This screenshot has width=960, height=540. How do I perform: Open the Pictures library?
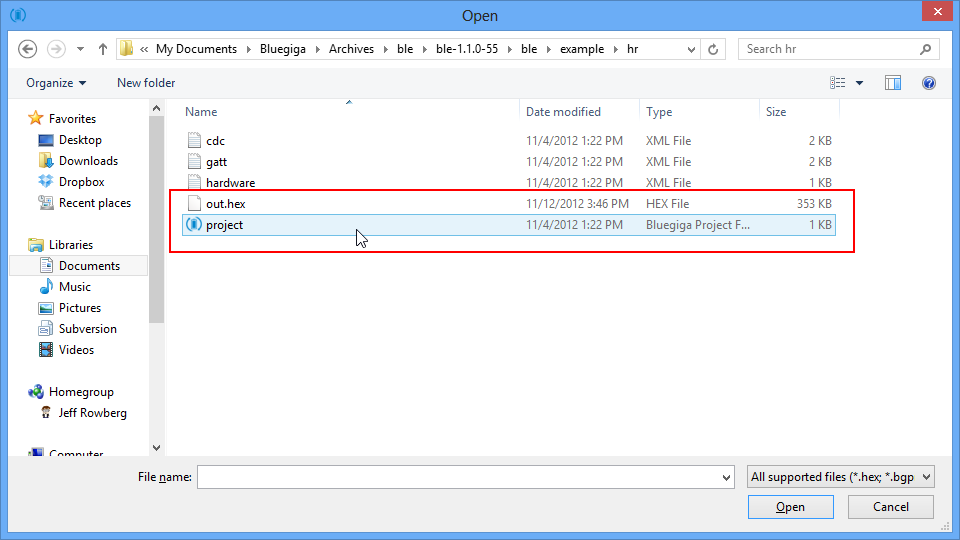click(80, 308)
